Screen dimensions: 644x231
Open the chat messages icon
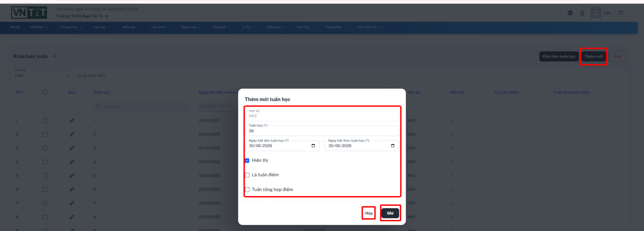pos(570,13)
